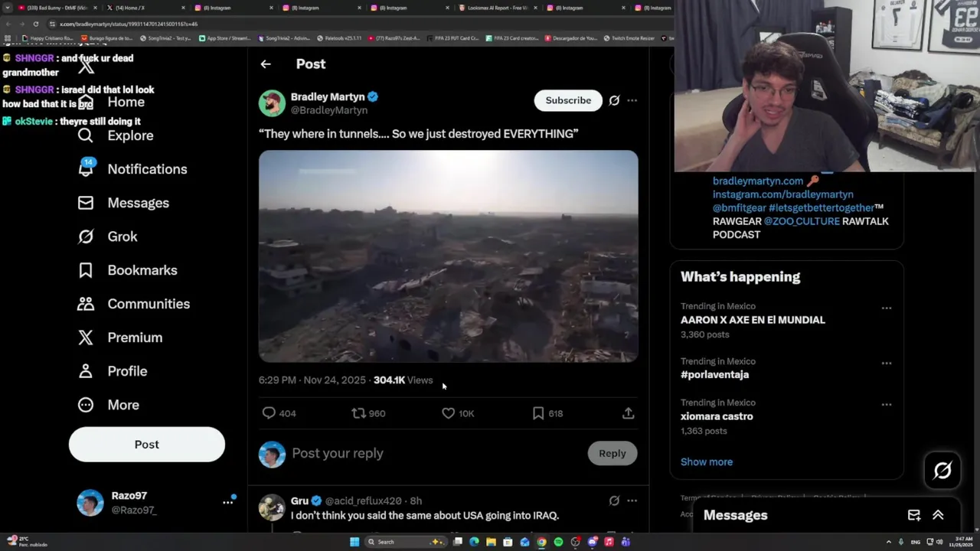Viewport: 980px width, 551px height.
Task: Open account menu dots beside Razo97
Action: pyautogui.click(x=227, y=502)
